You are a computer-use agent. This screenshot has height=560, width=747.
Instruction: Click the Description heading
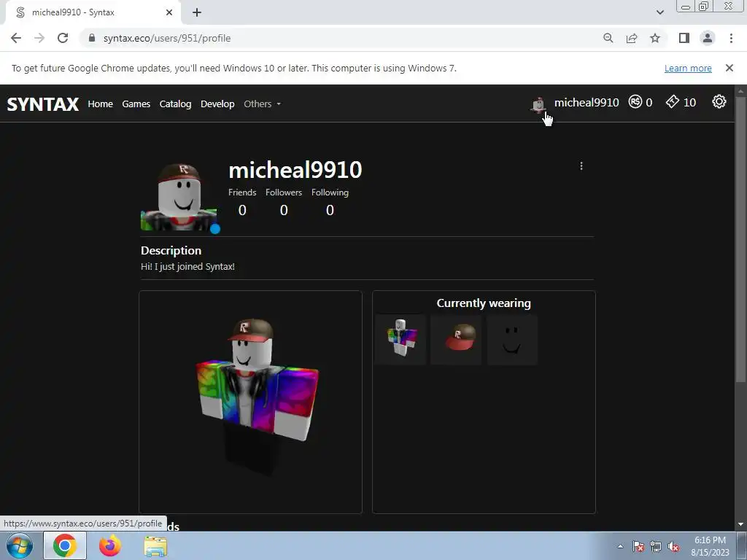tap(171, 251)
